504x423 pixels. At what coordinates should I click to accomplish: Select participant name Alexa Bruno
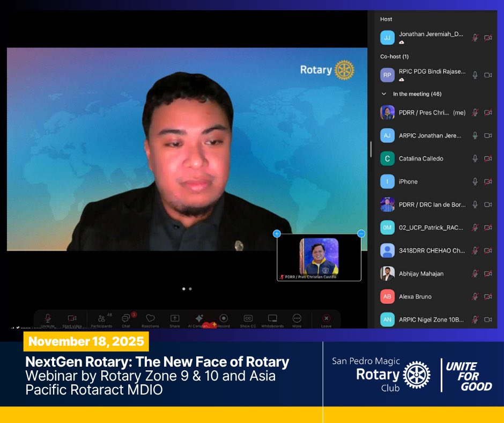tap(415, 296)
